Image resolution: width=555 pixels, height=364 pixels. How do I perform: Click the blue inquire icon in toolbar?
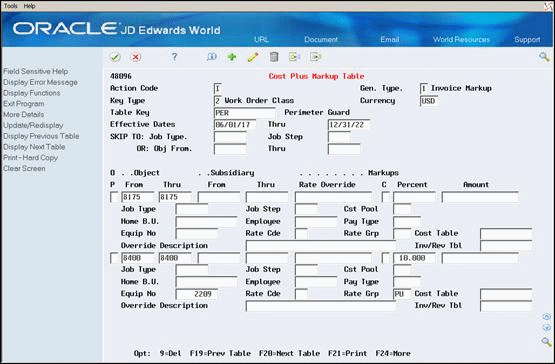(x=212, y=57)
